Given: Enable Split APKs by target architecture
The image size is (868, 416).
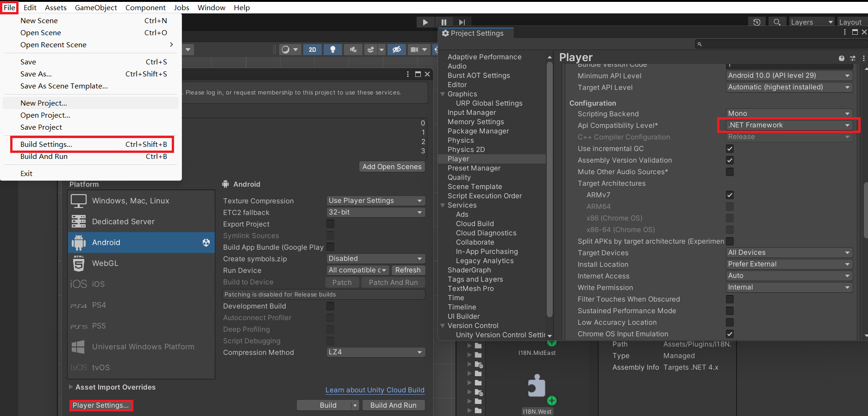Looking at the screenshot, I should coord(730,241).
